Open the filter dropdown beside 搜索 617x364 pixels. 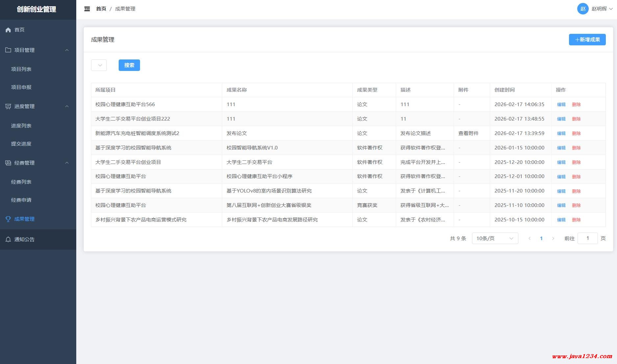(99, 65)
